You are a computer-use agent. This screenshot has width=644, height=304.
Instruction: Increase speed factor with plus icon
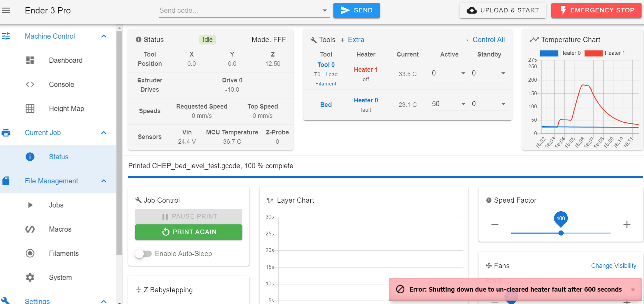(x=627, y=224)
